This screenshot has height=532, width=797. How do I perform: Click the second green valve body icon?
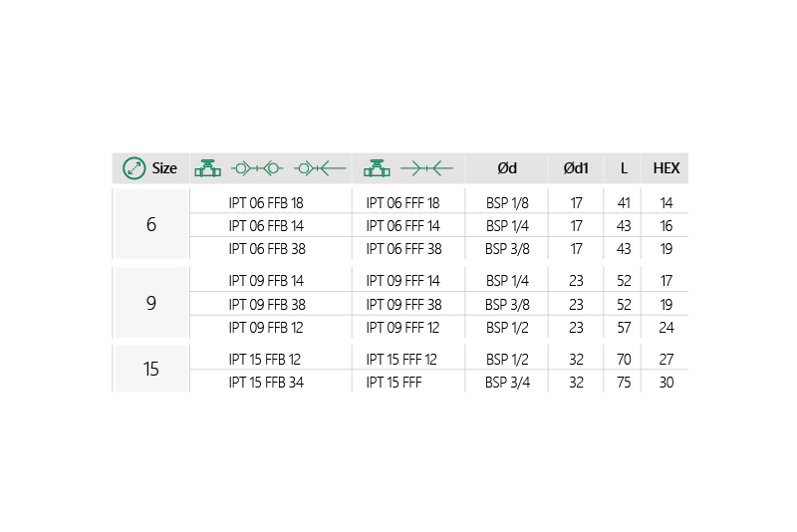coord(377,168)
